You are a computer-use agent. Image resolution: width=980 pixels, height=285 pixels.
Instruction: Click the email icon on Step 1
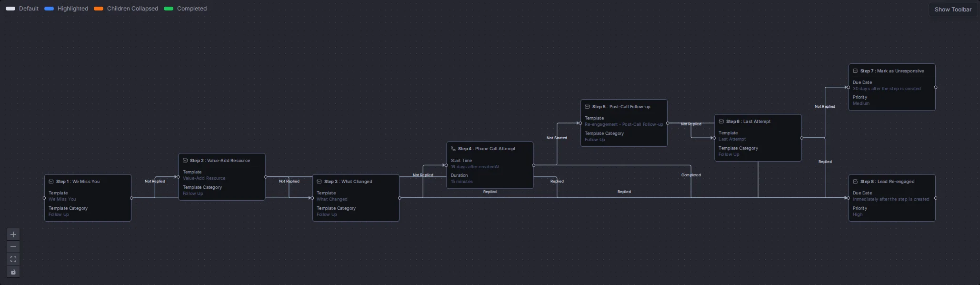(51, 182)
